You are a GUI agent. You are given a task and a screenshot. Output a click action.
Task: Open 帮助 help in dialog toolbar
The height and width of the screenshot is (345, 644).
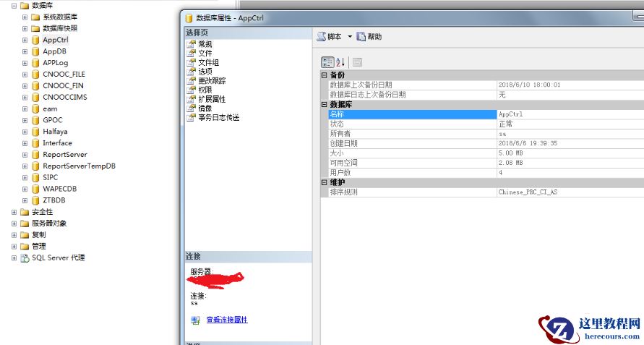(x=369, y=37)
